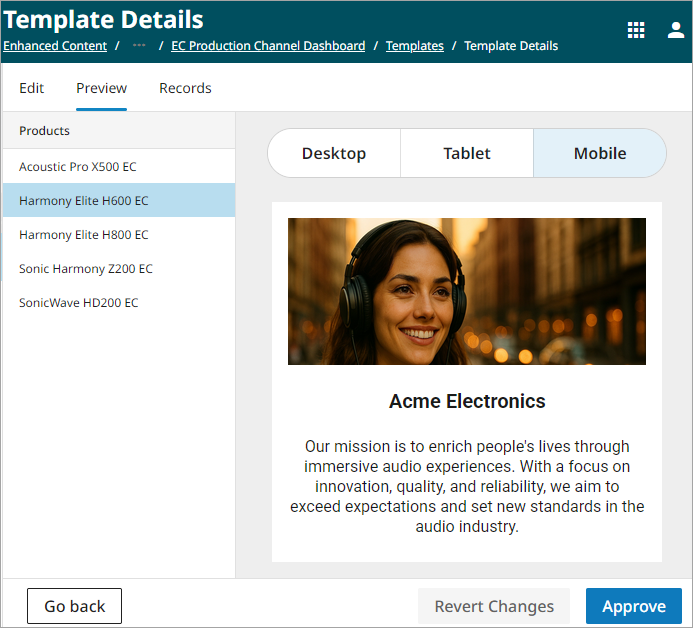Select Harmony Elite H800 EC product
693x628 pixels.
84,235
